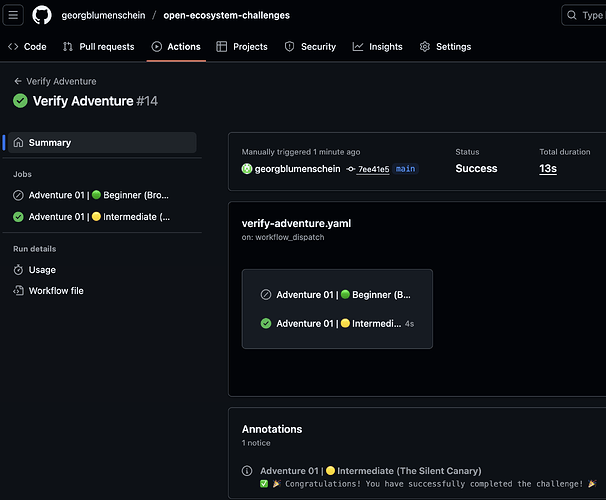606x500 pixels.
Task: Click the Summary home icon
Action: [18, 143]
